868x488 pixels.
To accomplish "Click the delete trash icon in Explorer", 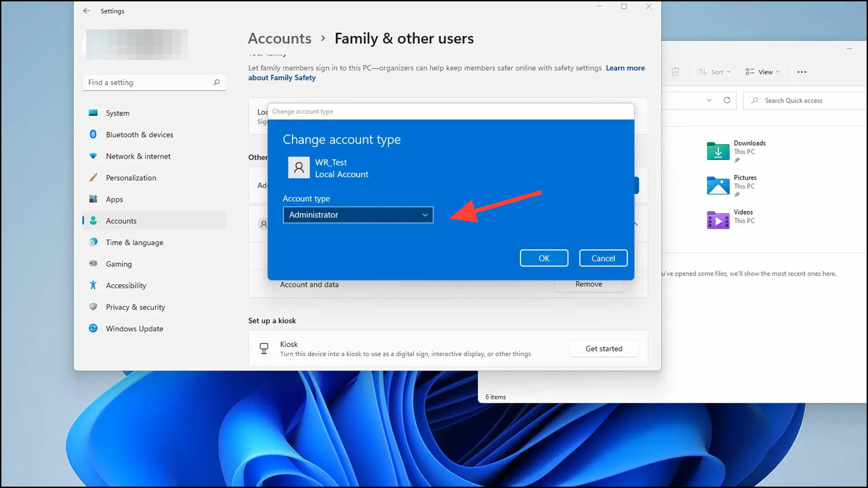I will [675, 72].
